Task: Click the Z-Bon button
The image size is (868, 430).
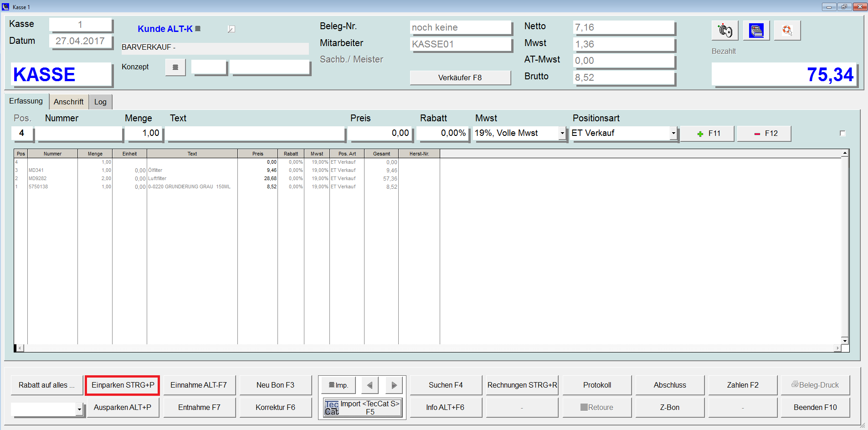Action: point(670,408)
